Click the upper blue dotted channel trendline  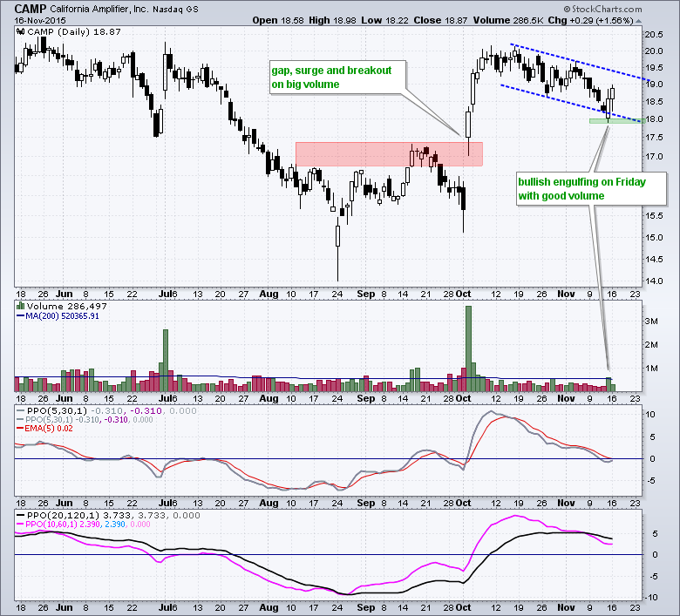tap(575, 62)
